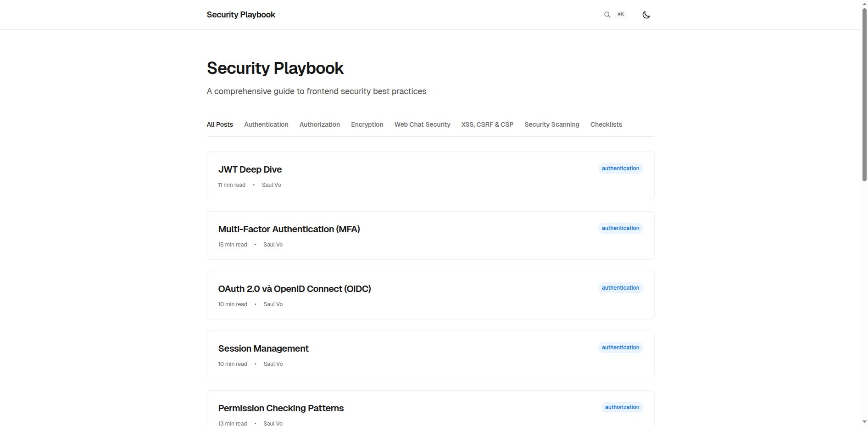
Task: Switch to the Authentication tab
Action: point(266,124)
